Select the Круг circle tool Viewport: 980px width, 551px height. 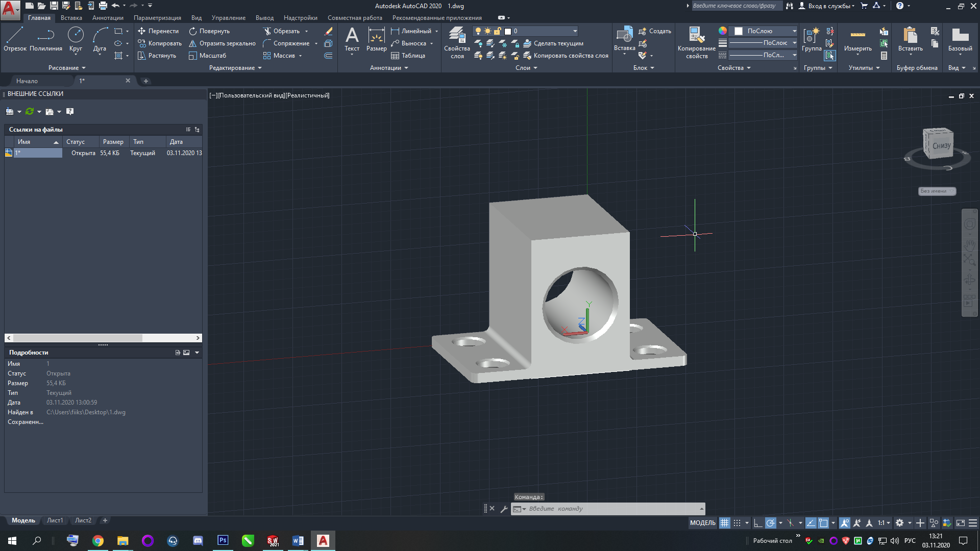point(76,39)
